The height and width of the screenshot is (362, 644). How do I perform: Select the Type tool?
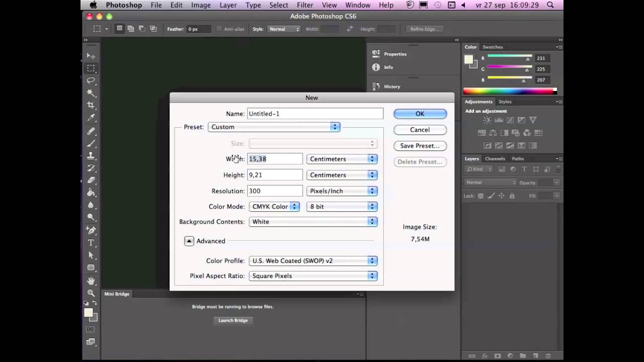pyautogui.click(x=91, y=243)
